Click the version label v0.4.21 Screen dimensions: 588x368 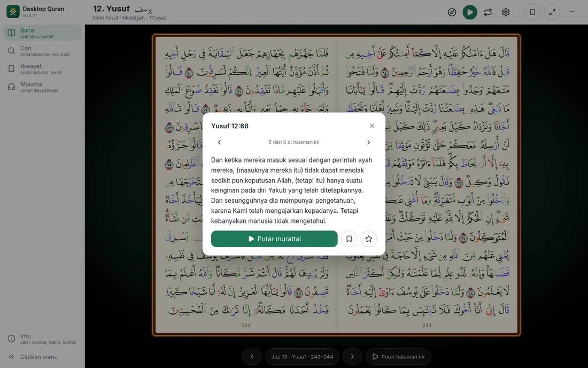[x=29, y=16]
